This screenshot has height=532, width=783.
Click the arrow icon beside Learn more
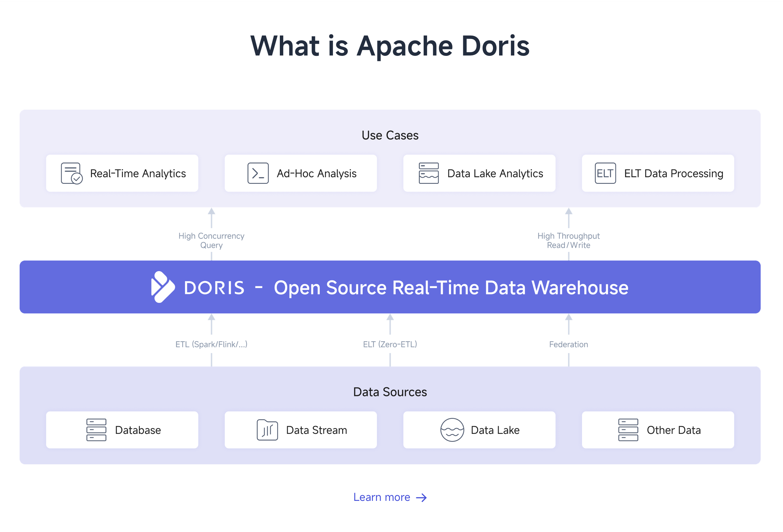(422, 498)
